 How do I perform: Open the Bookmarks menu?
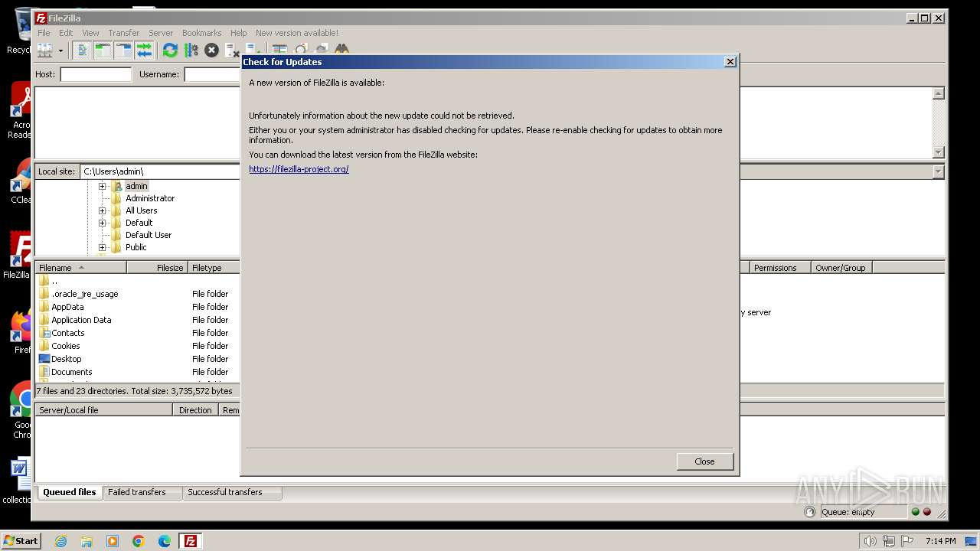(201, 33)
